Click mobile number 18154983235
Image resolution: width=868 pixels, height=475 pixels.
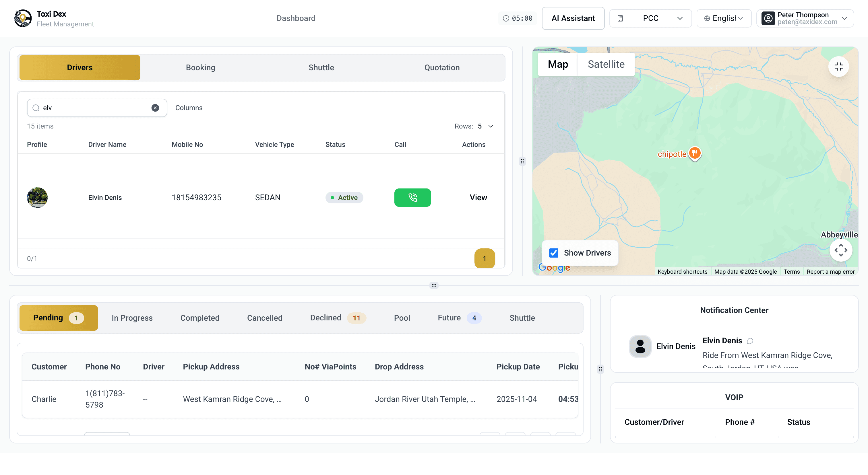click(x=196, y=198)
